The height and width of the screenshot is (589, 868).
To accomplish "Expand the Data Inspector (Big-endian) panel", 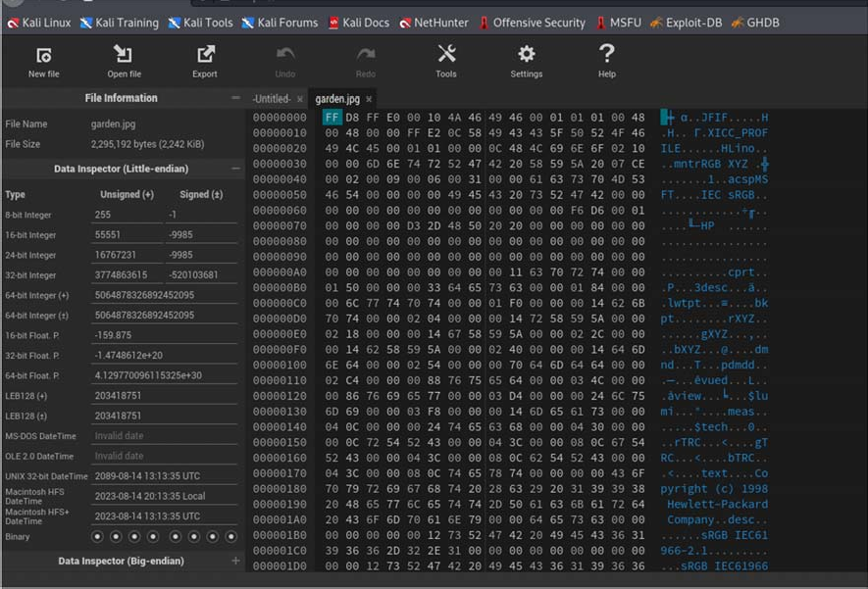I will tap(235, 561).
